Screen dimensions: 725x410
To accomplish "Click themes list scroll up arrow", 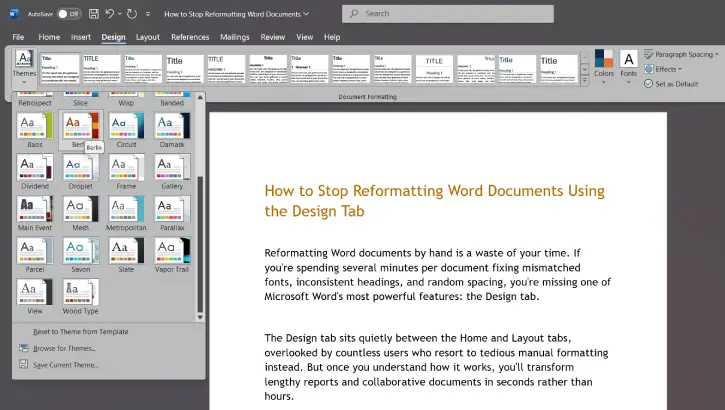I will tap(200, 98).
